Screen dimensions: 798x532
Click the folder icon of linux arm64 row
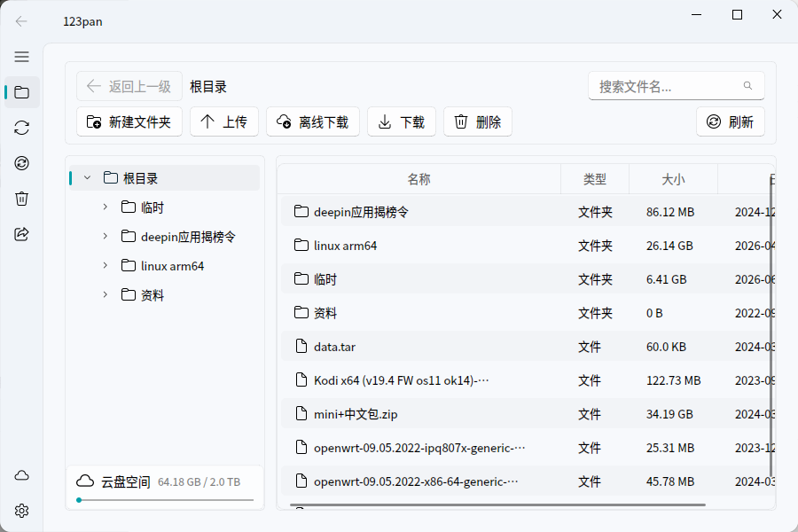(x=301, y=246)
